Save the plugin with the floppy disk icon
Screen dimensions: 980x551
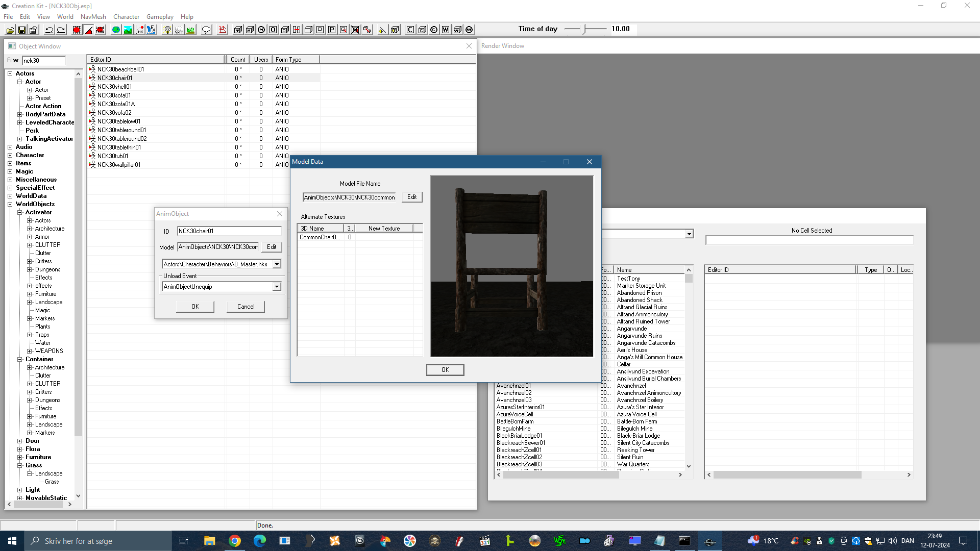(22, 30)
